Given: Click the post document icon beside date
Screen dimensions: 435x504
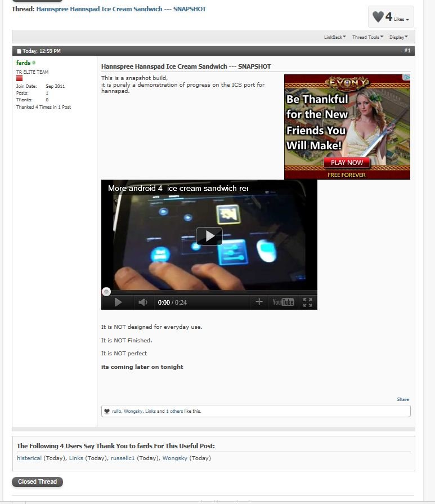Looking at the screenshot, I should tap(19, 51).
